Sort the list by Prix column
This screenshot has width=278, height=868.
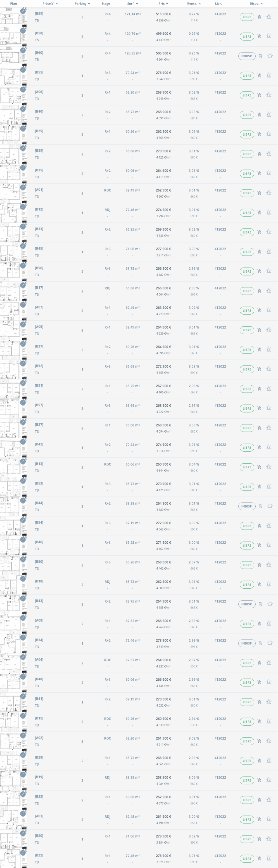[x=163, y=4]
